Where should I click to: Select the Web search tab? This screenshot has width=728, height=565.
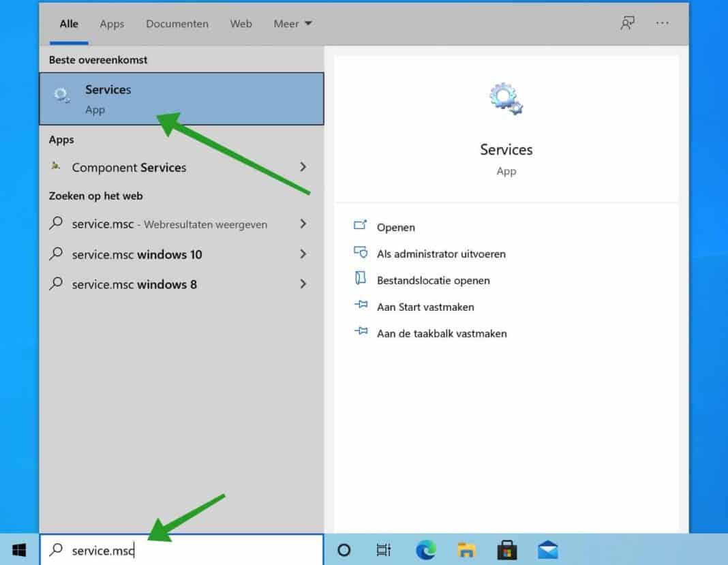241,24
